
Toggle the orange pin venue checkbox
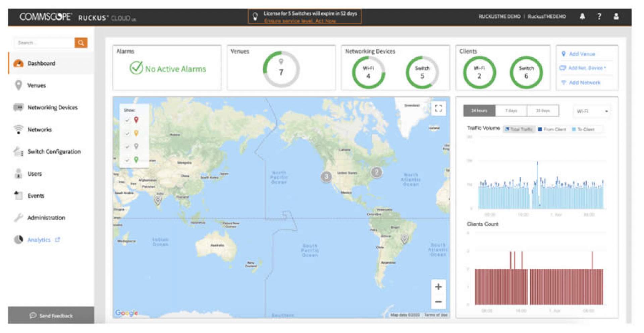coord(127,133)
